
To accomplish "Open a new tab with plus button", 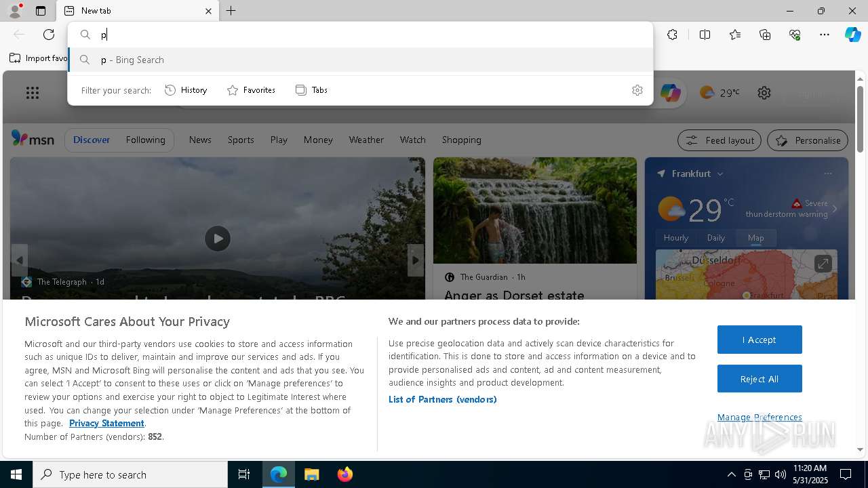I will point(231,11).
